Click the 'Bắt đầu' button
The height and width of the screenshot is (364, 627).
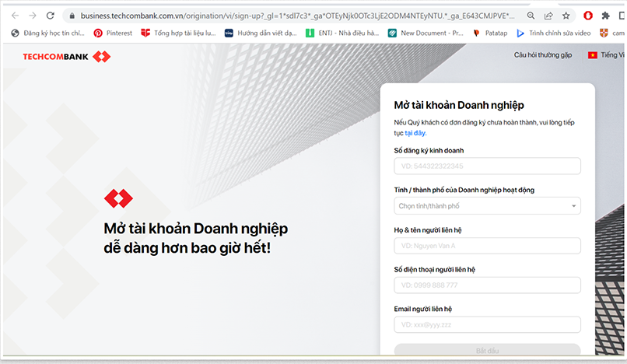487,350
